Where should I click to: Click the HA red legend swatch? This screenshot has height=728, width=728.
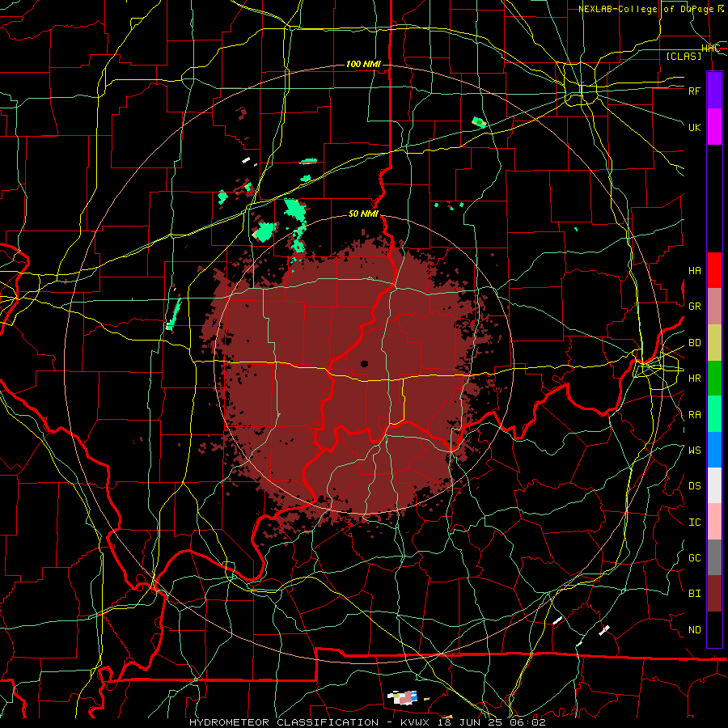714,270
